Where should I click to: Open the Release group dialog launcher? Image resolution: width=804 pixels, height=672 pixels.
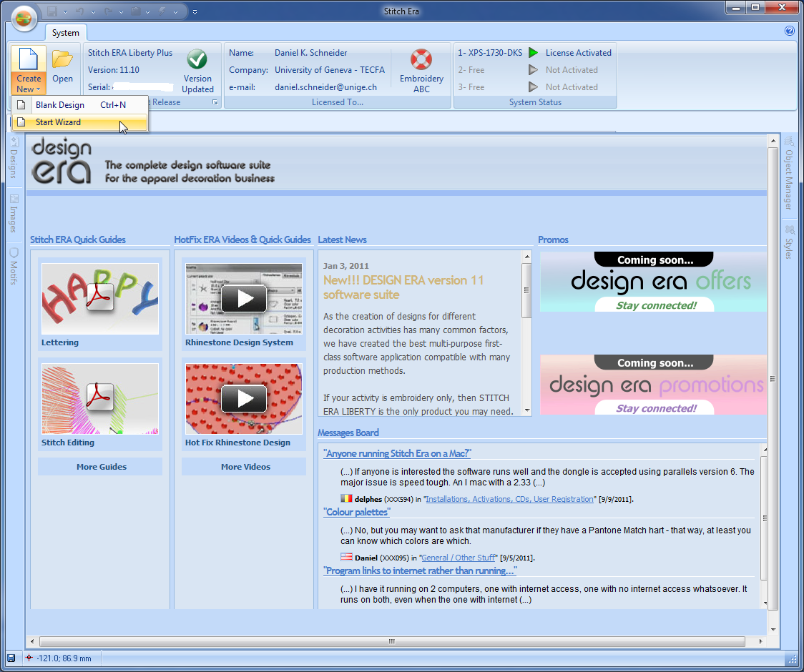(215, 102)
